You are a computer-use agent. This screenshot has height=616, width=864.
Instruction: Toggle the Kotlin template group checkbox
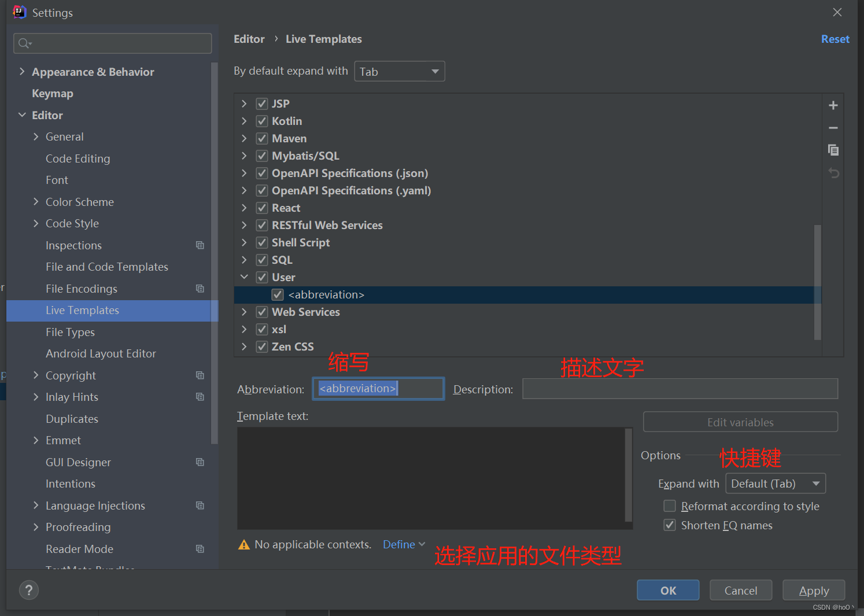click(262, 121)
